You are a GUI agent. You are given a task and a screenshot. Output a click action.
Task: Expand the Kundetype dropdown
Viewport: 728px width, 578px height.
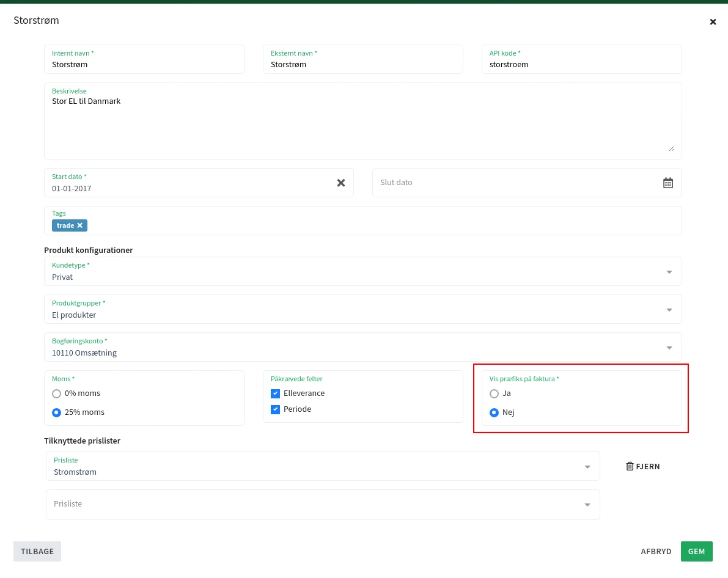coord(669,272)
